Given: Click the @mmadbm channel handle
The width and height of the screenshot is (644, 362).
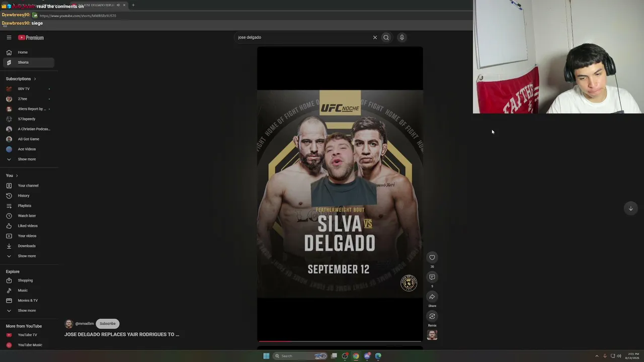Looking at the screenshot, I should tap(85, 324).
